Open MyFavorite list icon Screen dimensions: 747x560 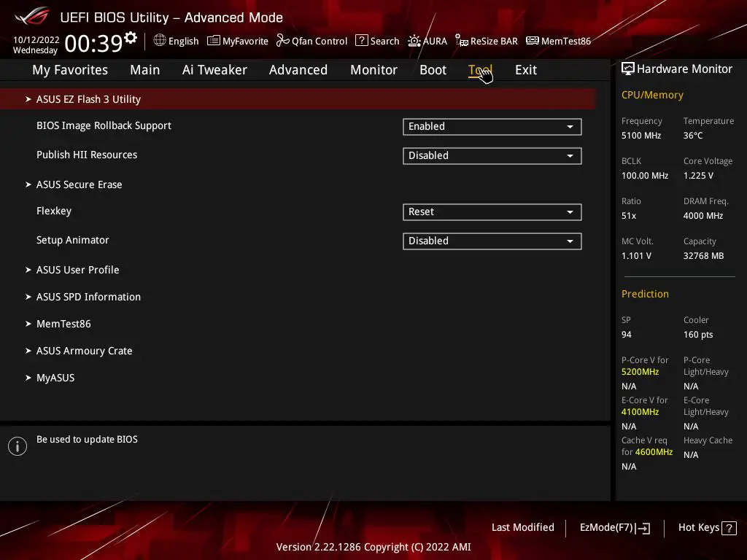pyautogui.click(x=214, y=41)
